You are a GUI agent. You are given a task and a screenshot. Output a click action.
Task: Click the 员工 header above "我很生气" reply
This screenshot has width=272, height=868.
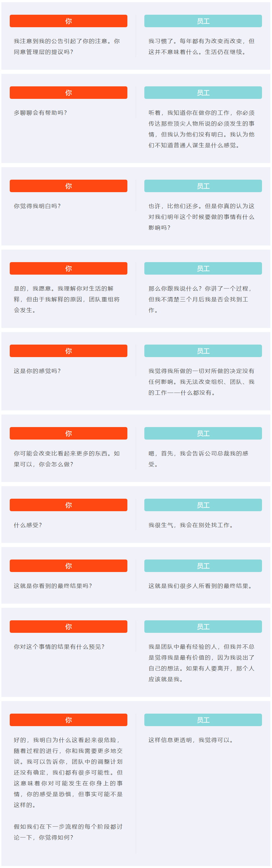(x=203, y=505)
